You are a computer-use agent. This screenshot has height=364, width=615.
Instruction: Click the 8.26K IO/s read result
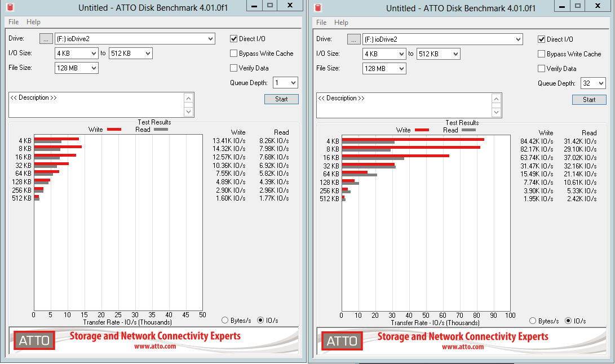point(274,141)
